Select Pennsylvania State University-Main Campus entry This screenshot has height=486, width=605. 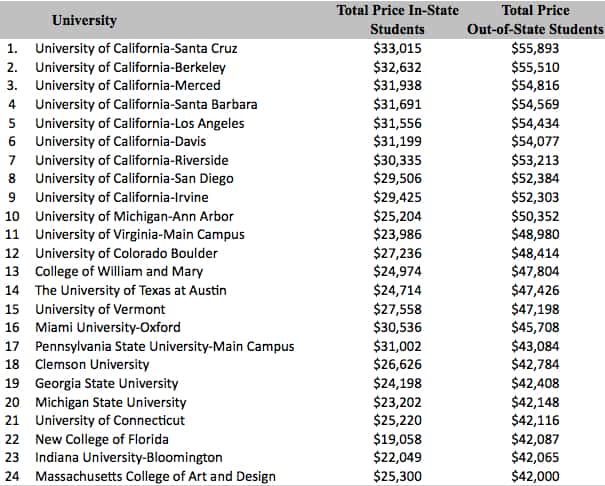pos(164,346)
